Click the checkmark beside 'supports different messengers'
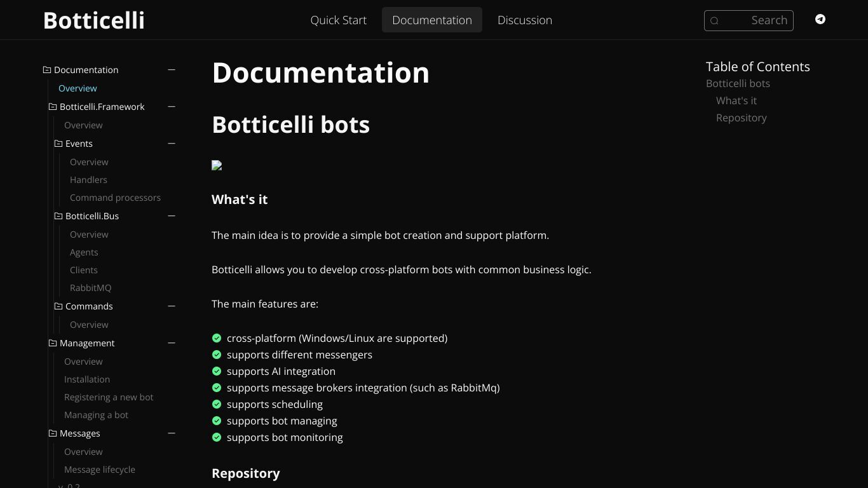The image size is (868, 488). (217, 355)
